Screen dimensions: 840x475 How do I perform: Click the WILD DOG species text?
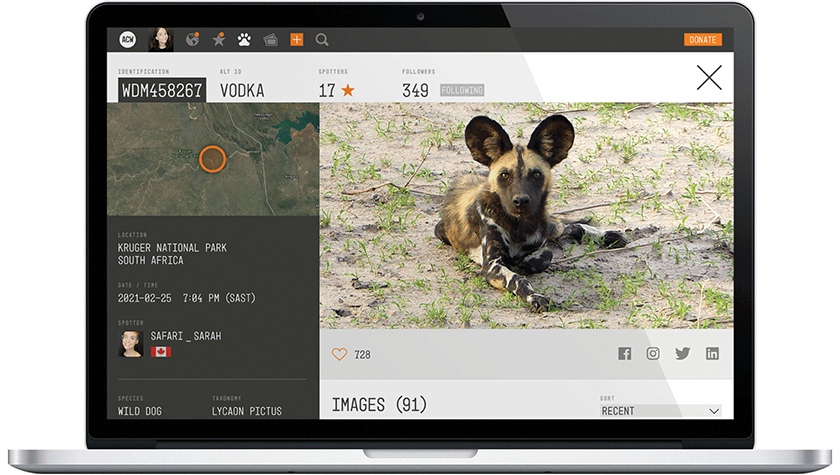(x=139, y=411)
